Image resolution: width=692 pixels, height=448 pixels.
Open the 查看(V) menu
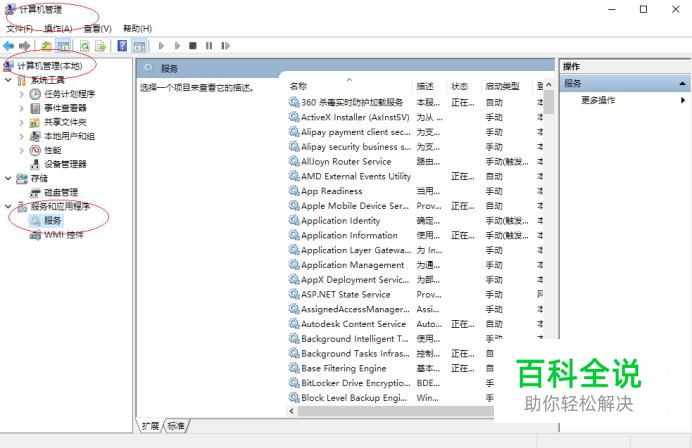(x=98, y=29)
